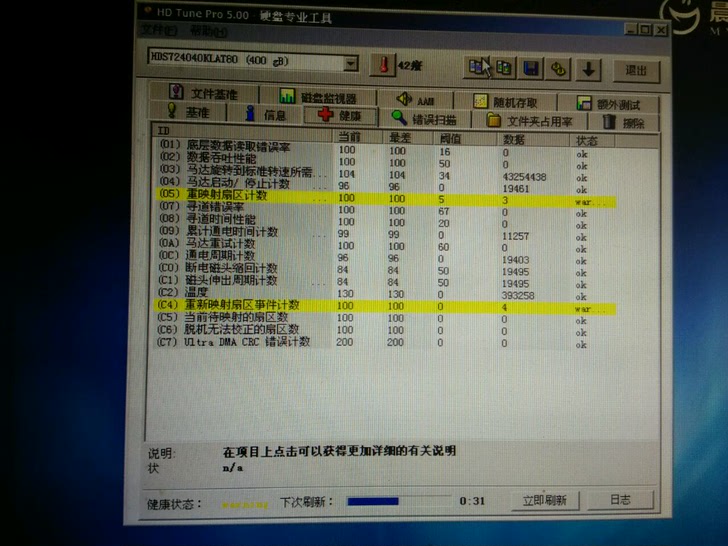
Task: Click the floppy disk save icon
Action: pyautogui.click(x=530, y=69)
